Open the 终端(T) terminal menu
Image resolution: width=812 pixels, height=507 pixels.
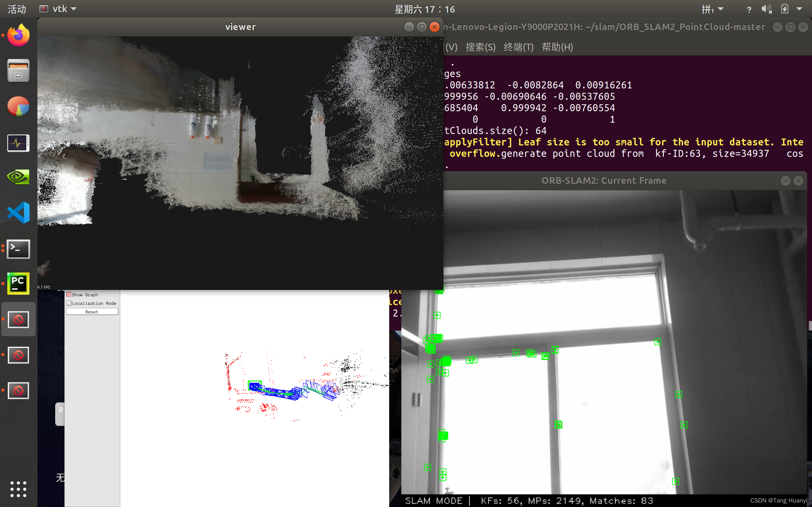518,47
